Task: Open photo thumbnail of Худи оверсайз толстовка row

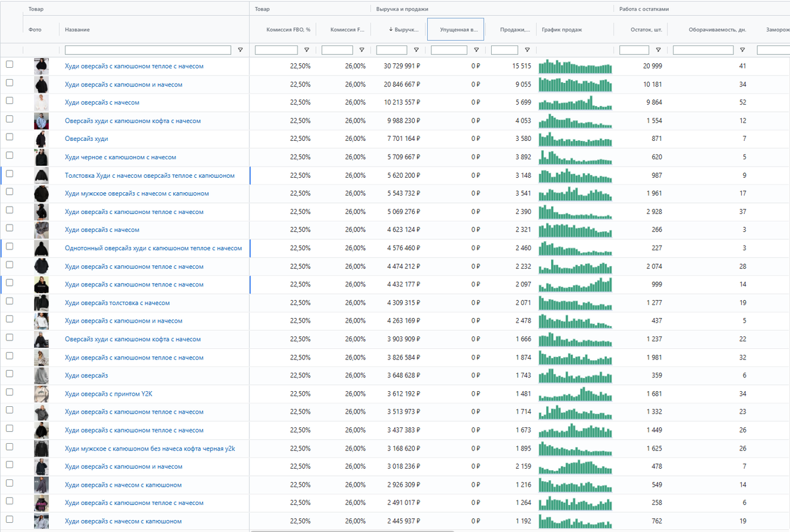Action: point(41,303)
